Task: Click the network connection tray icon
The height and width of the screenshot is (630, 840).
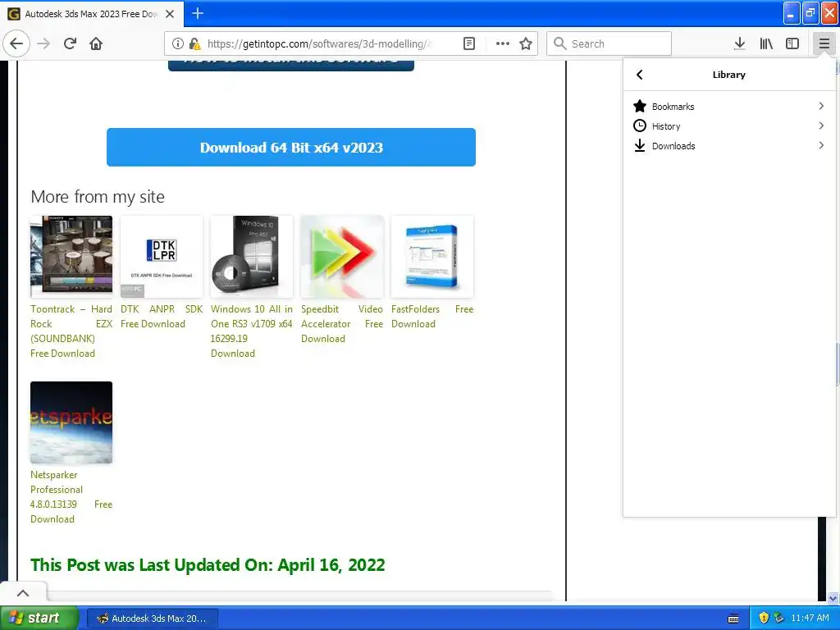Action: click(779, 618)
